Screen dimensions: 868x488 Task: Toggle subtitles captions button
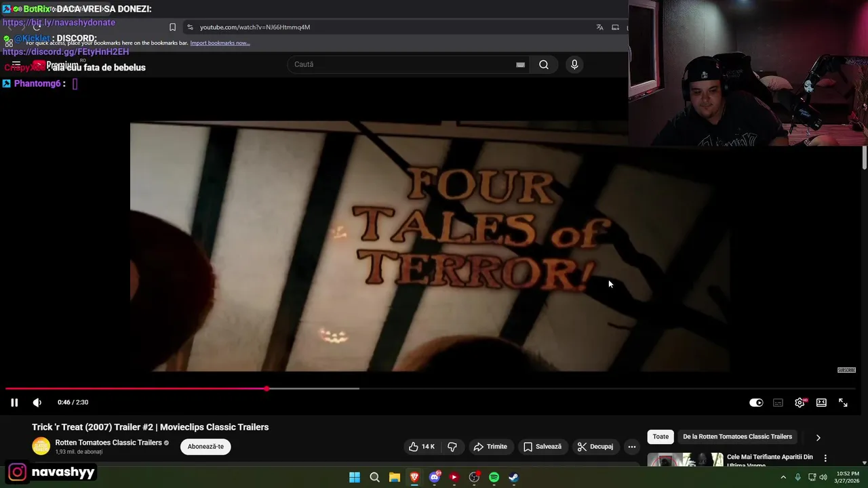coord(778,403)
